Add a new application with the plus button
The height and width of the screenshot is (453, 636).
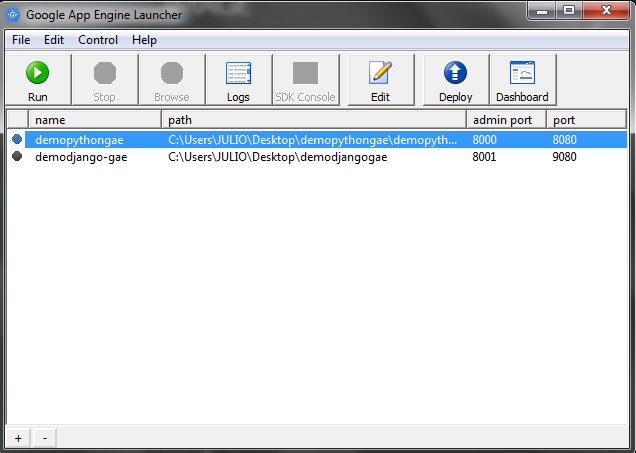(18, 438)
